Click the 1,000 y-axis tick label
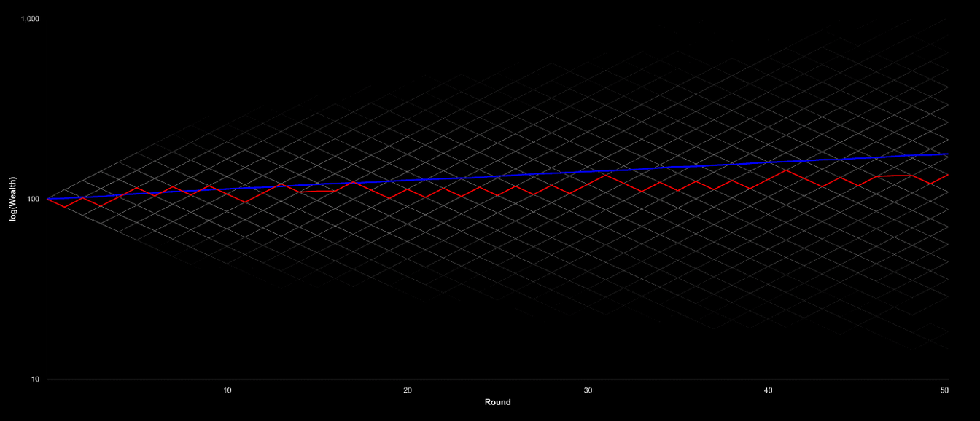 coord(31,19)
